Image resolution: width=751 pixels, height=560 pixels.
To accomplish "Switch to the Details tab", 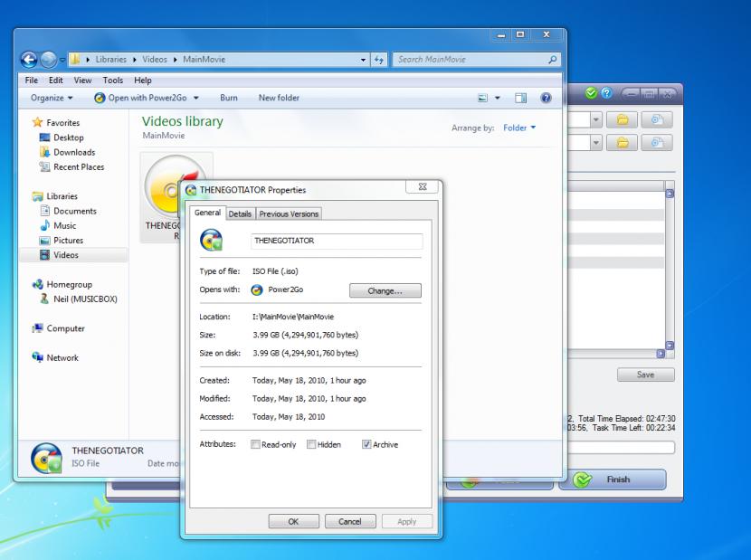I will click(240, 214).
